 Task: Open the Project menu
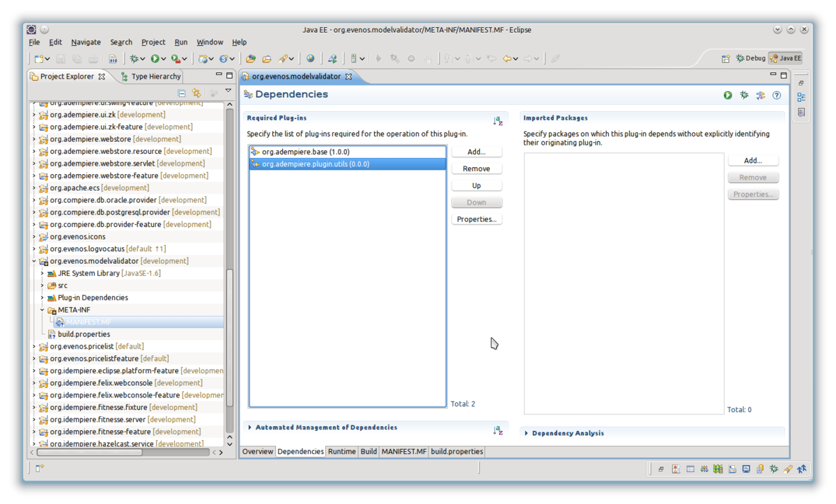pos(153,42)
